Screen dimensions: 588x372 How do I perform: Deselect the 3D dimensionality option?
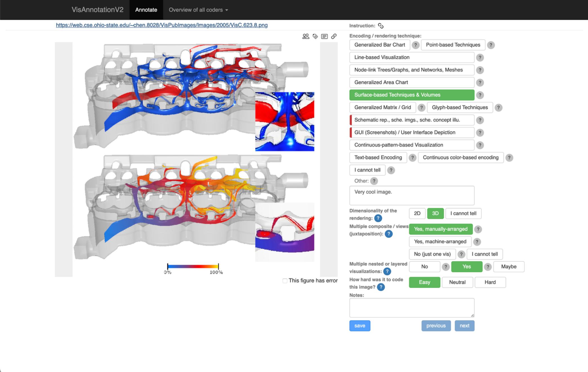(x=435, y=213)
